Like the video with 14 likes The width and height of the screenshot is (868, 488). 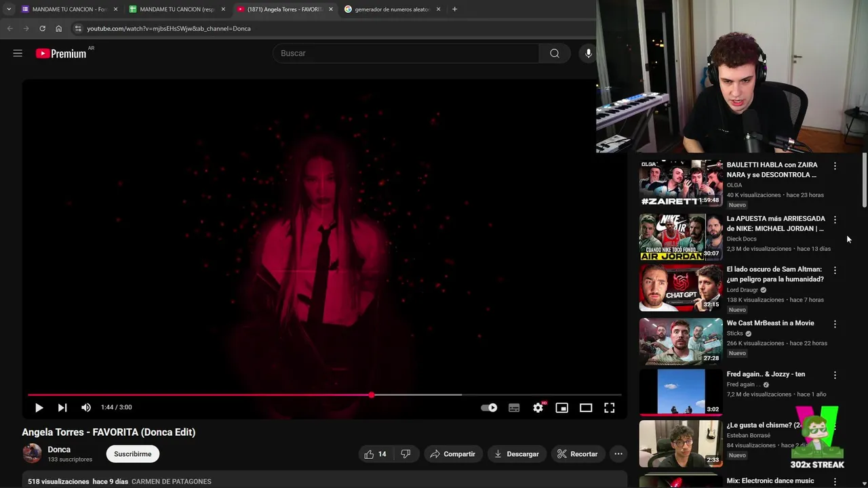tap(376, 454)
